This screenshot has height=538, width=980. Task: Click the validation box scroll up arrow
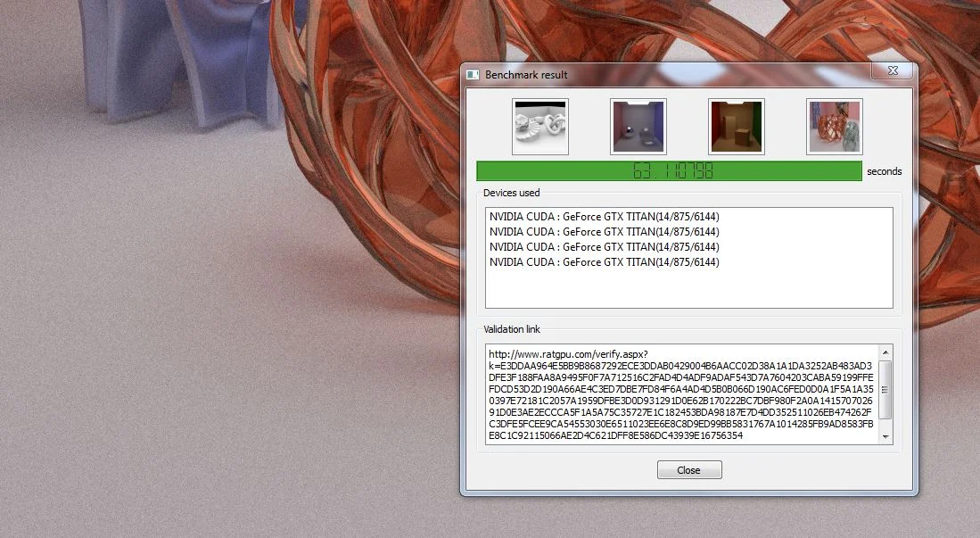pyautogui.click(x=885, y=352)
